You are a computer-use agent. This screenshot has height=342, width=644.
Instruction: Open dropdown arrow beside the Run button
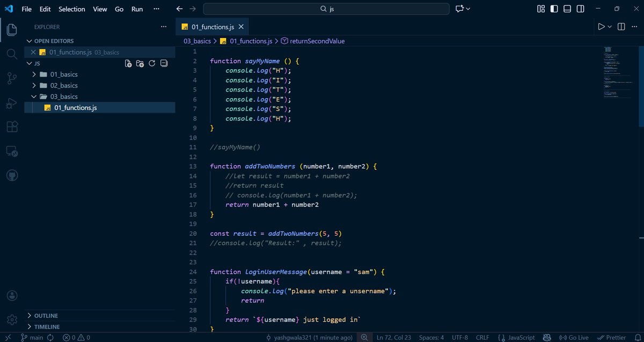click(610, 26)
